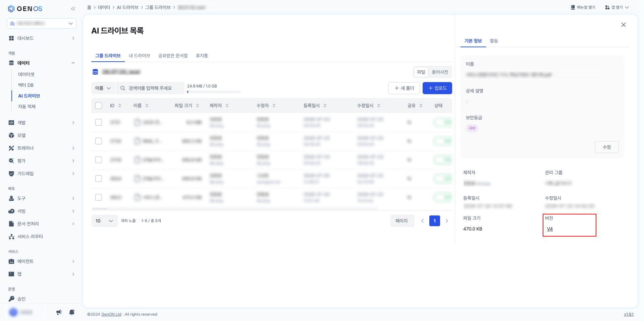
Task: Switch to the 내 드라이브 tab
Action: click(140, 56)
